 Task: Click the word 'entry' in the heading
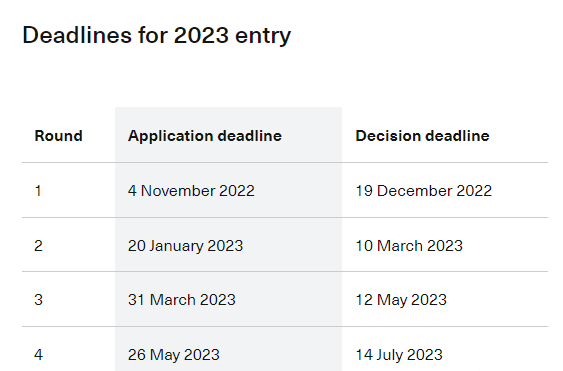[263, 36]
